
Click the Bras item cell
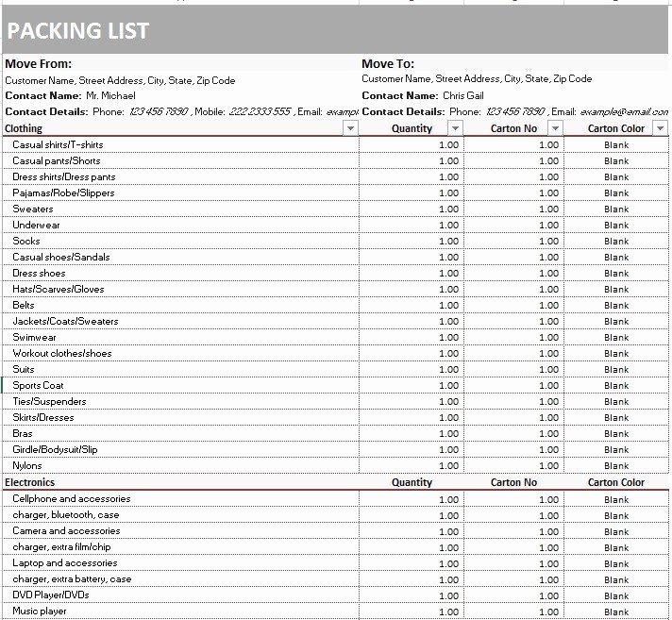[x=181, y=433]
